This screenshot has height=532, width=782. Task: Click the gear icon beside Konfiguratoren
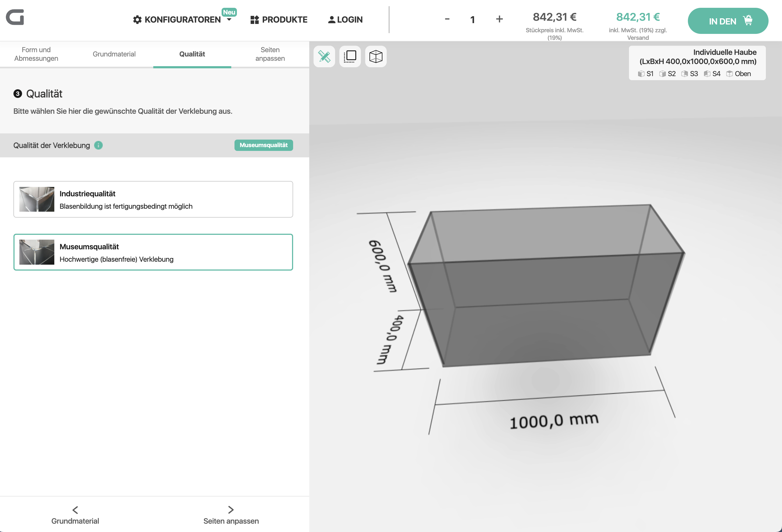click(x=137, y=20)
